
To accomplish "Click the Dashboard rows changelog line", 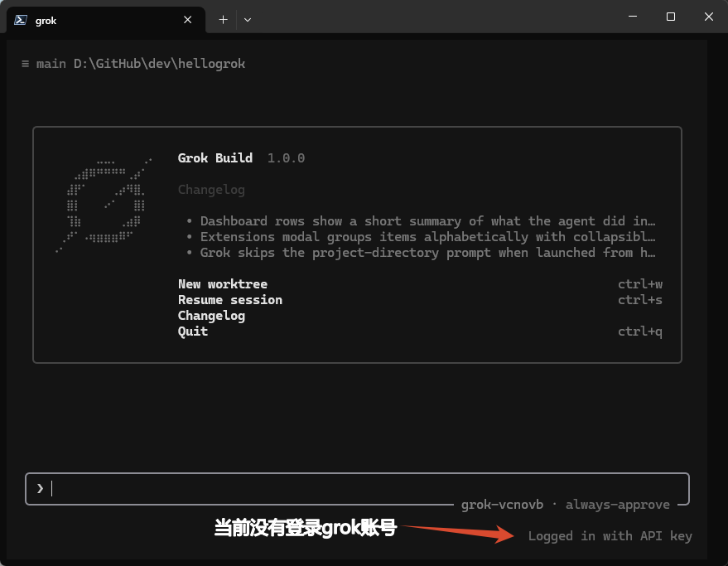I will coord(427,221).
